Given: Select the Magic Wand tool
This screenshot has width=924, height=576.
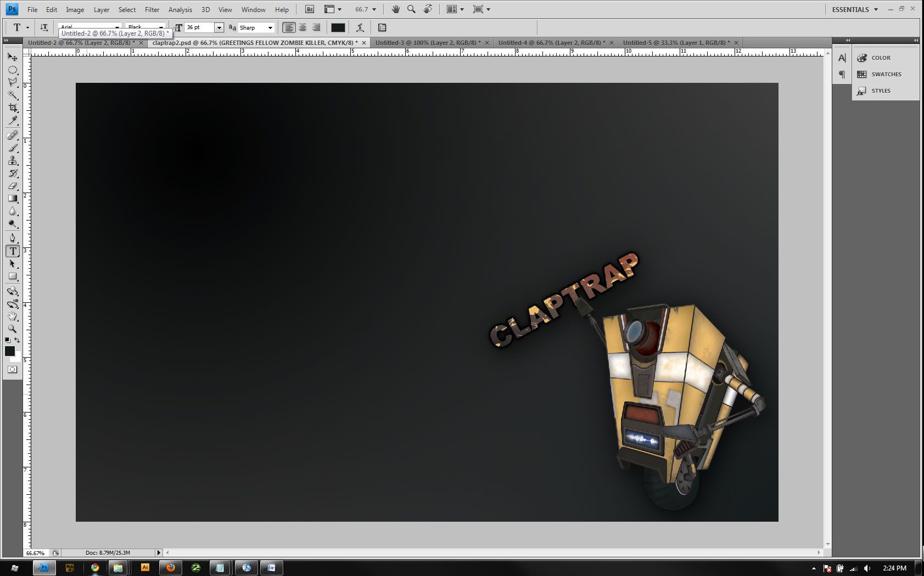Looking at the screenshot, I should [x=13, y=95].
